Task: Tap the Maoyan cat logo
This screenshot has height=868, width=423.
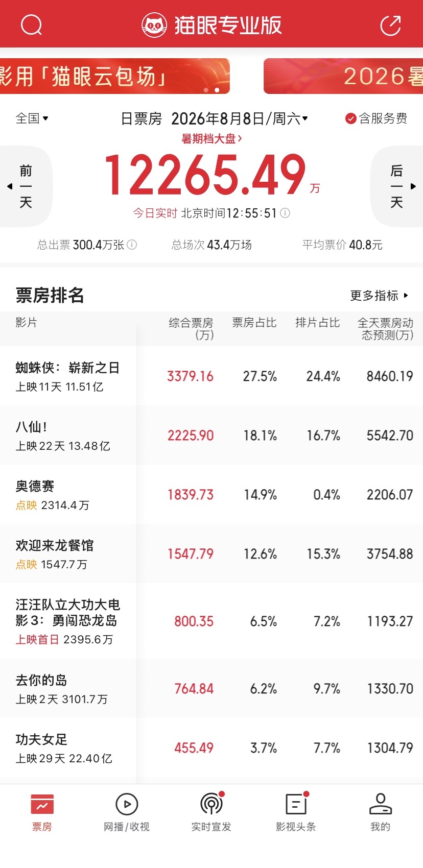Action: tap(154, 25)
